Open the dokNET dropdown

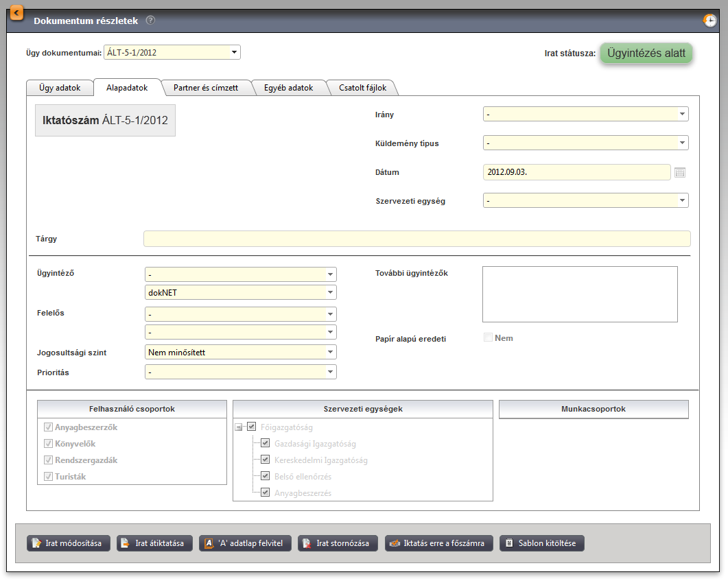pyautogui.click(x=241, y=292)
